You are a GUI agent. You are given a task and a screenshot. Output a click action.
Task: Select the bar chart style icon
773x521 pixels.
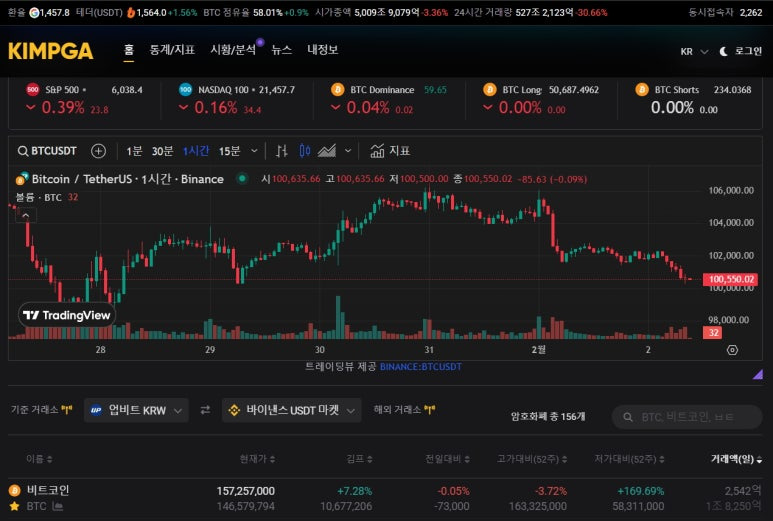(x=281, y=151)
